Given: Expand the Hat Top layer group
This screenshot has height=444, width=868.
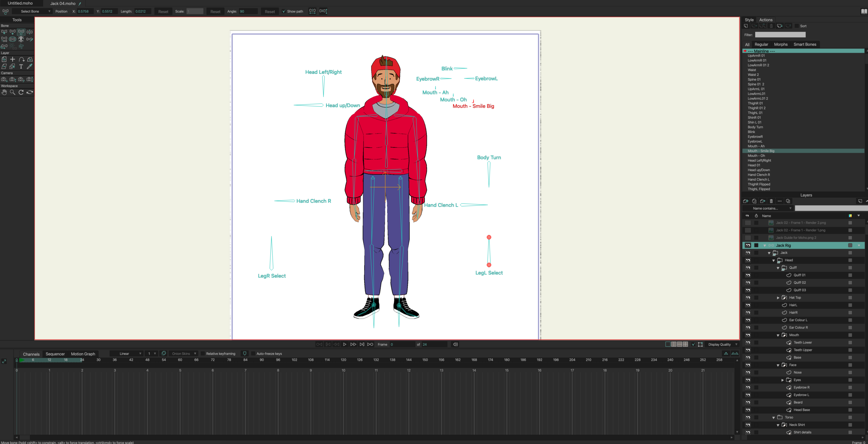Looking at the screenshot, I should pyautogui.click(x=778, y=298).
